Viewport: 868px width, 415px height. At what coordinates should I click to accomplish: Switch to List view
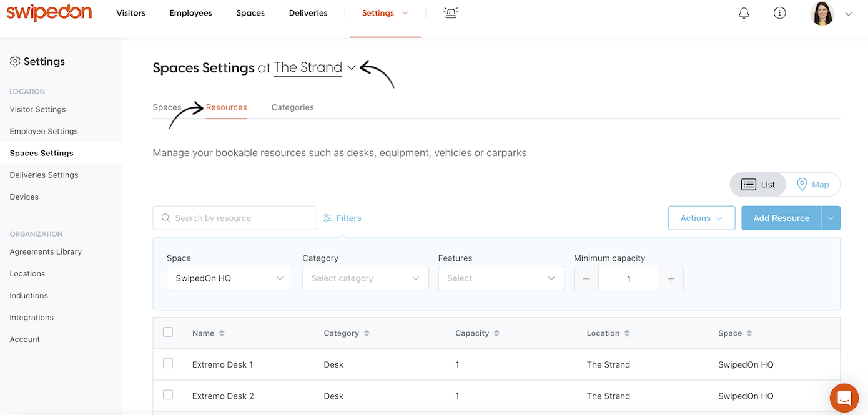(x=758, y=185)
